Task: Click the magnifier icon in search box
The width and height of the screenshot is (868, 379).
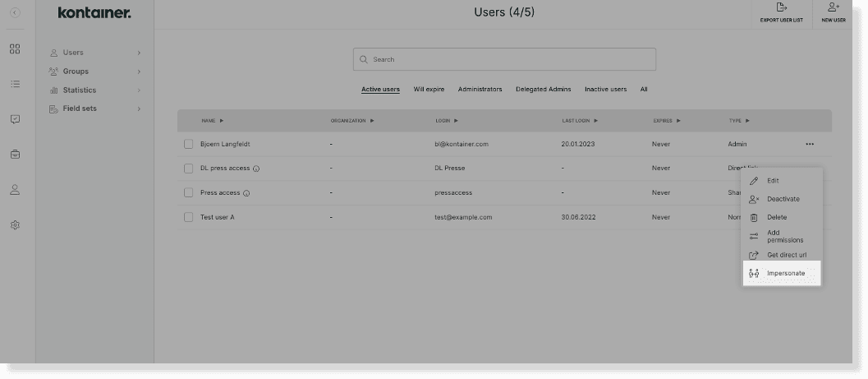Action: (364, 59)
